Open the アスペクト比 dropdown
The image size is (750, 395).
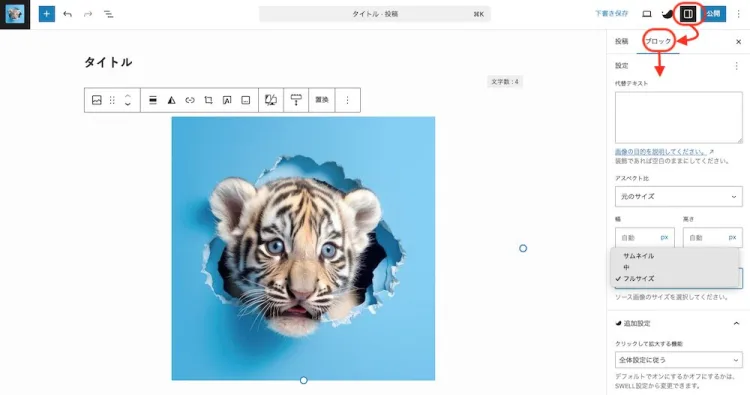point(679,197)
